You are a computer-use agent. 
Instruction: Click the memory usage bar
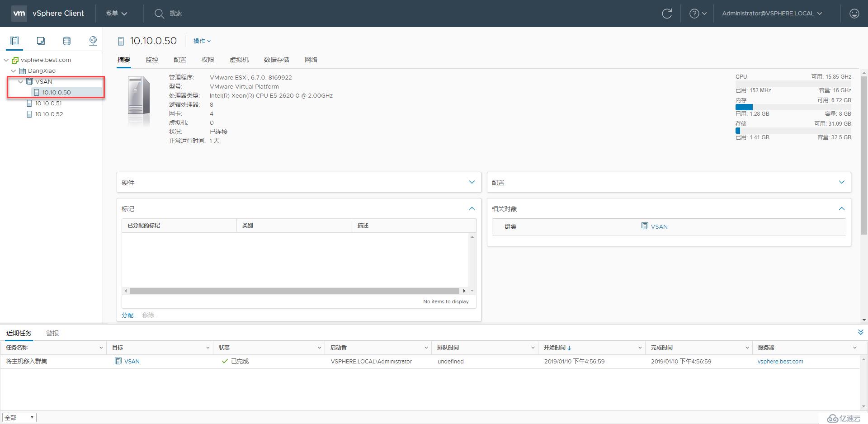[x=793, y=107]
